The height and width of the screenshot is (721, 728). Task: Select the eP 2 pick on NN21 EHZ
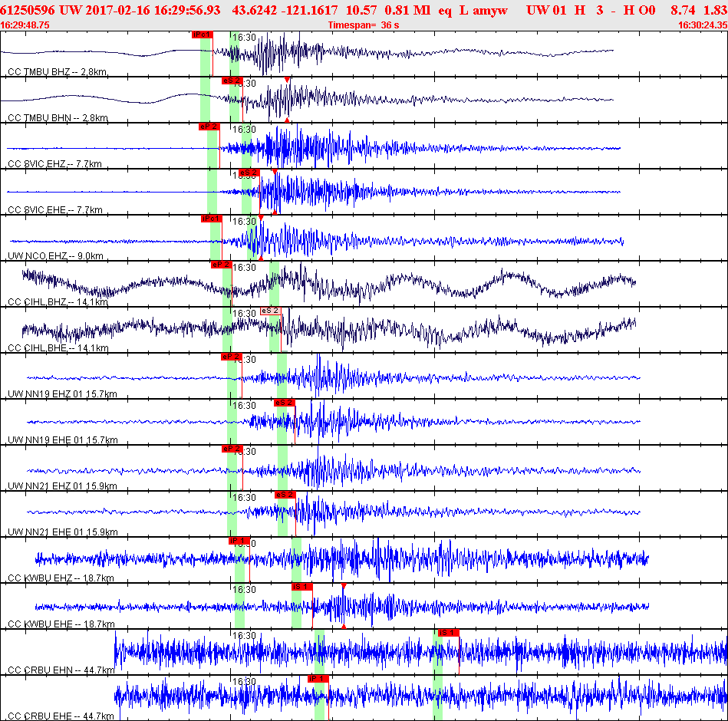click(232, 449)
